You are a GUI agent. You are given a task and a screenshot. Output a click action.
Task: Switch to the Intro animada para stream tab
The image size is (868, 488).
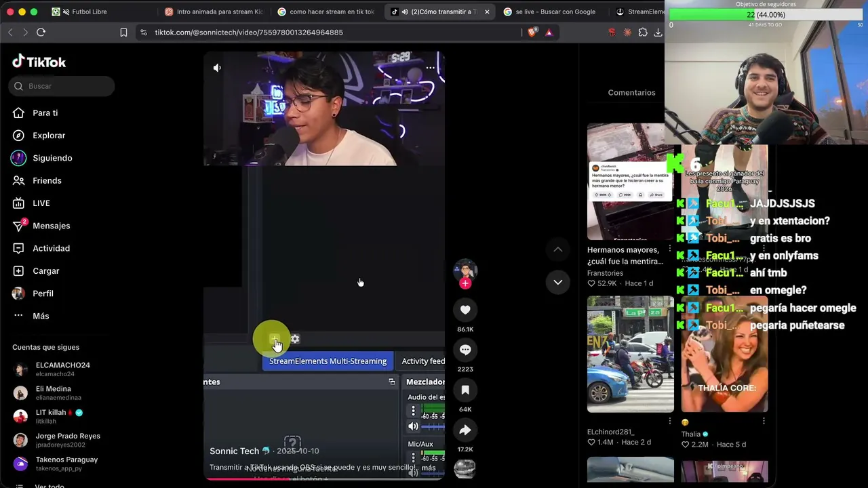click(x=214, y=12)
